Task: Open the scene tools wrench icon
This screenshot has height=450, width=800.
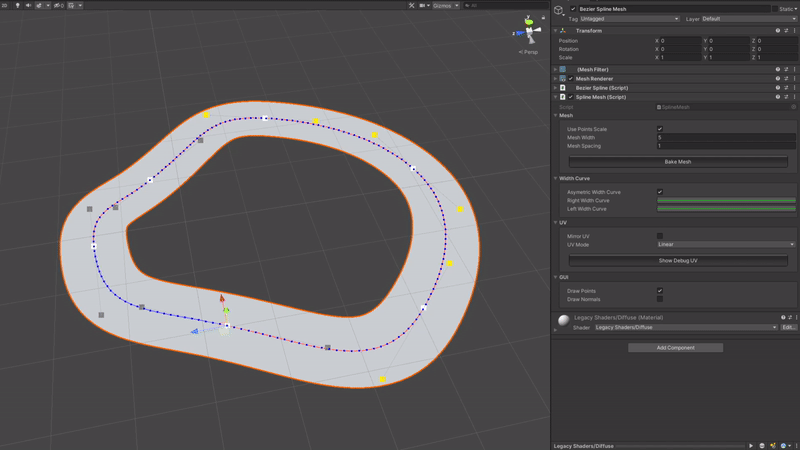Action: [x=412, y=5]
